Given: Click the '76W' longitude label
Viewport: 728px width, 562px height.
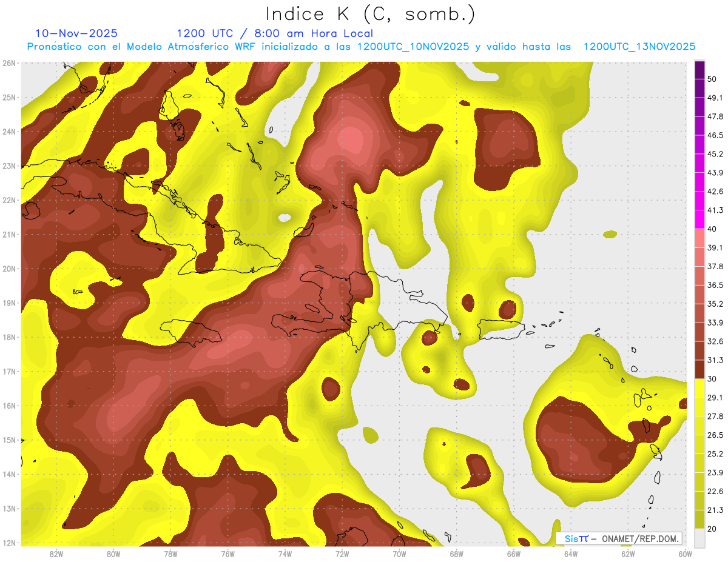Looking at the screenshot, I should click(x=227, y=554).
